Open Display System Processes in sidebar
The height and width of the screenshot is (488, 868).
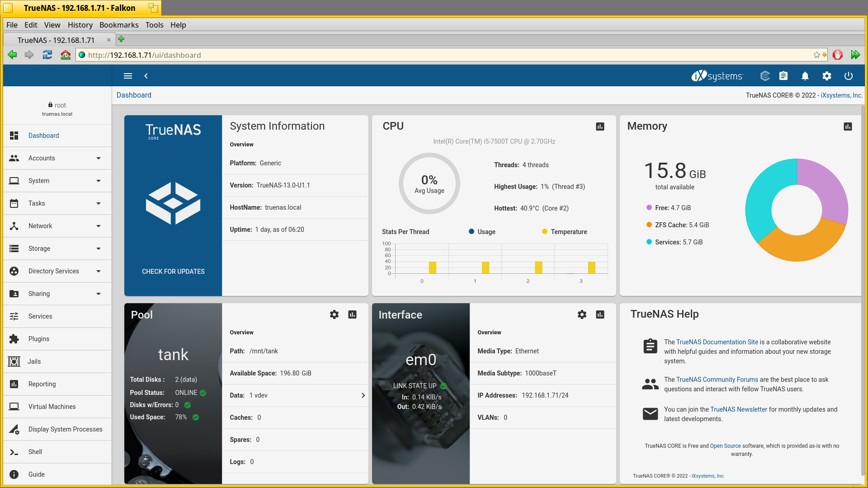57,429
